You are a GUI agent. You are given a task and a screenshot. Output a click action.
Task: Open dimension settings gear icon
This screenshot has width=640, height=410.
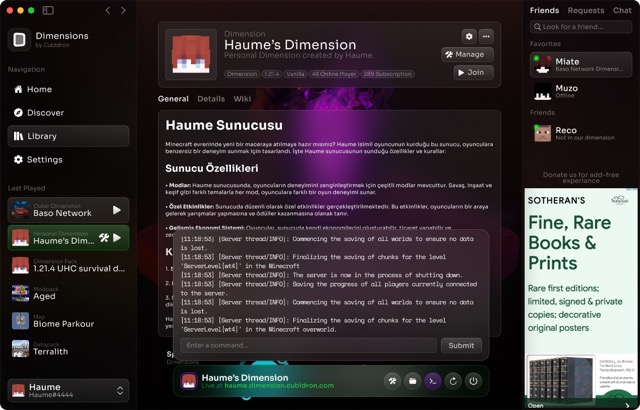click(x=469, y=36)
